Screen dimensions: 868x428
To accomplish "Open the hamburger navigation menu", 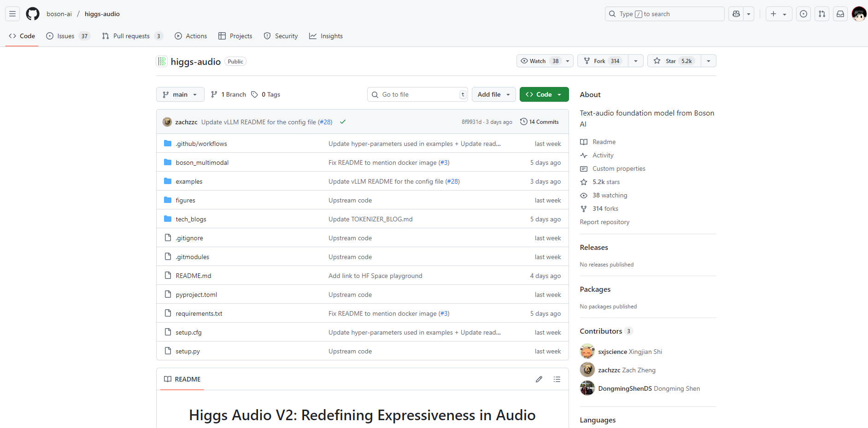I will (12, 14).
